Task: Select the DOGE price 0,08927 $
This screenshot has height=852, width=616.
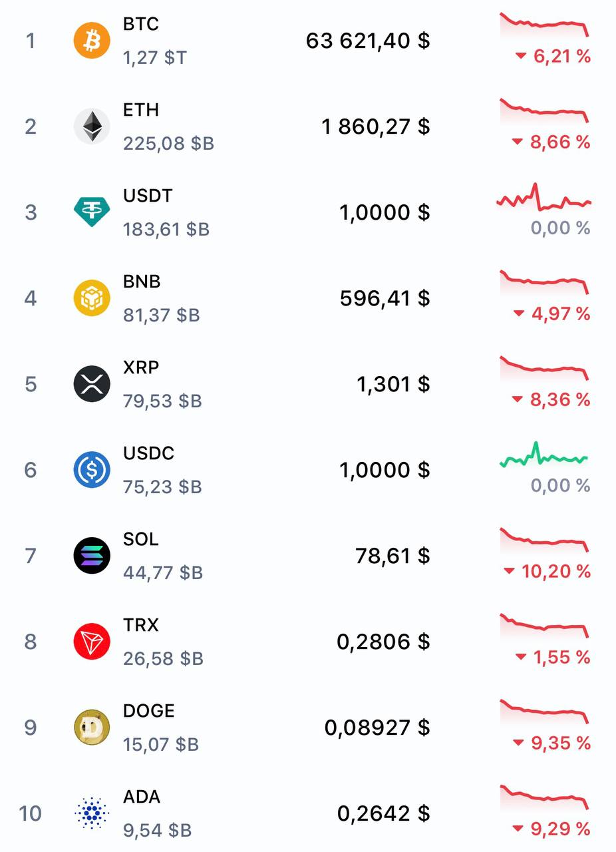Action: [377, 728]
